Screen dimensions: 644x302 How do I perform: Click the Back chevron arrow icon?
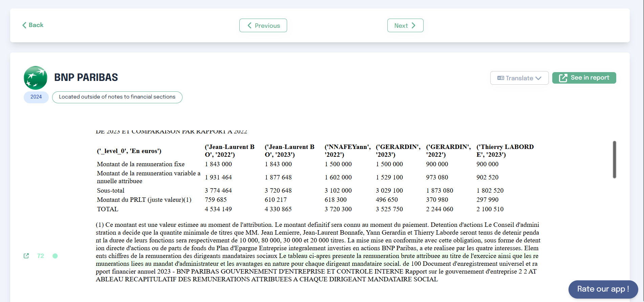24,25
